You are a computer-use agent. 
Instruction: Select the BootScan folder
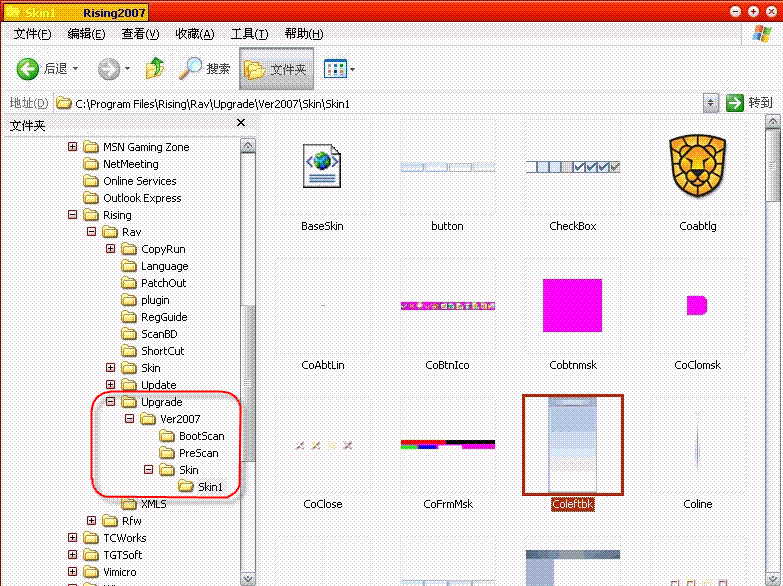click(x=192, y=436)
